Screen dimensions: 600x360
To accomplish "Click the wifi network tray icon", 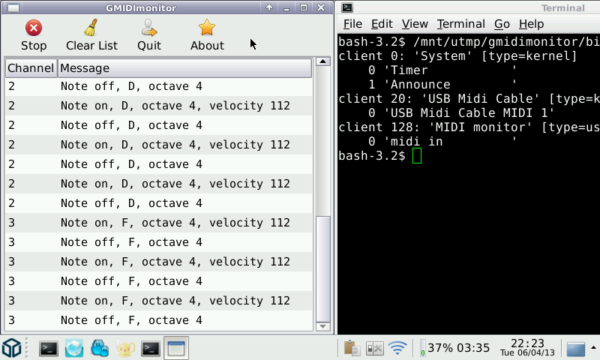I will pos(398,348).
